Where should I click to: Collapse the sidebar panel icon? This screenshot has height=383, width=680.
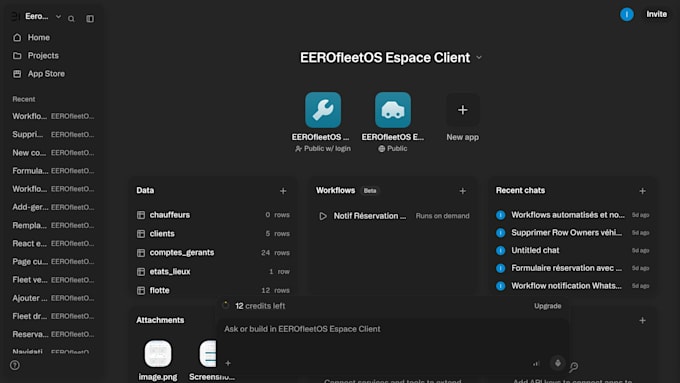pos(90,19)
